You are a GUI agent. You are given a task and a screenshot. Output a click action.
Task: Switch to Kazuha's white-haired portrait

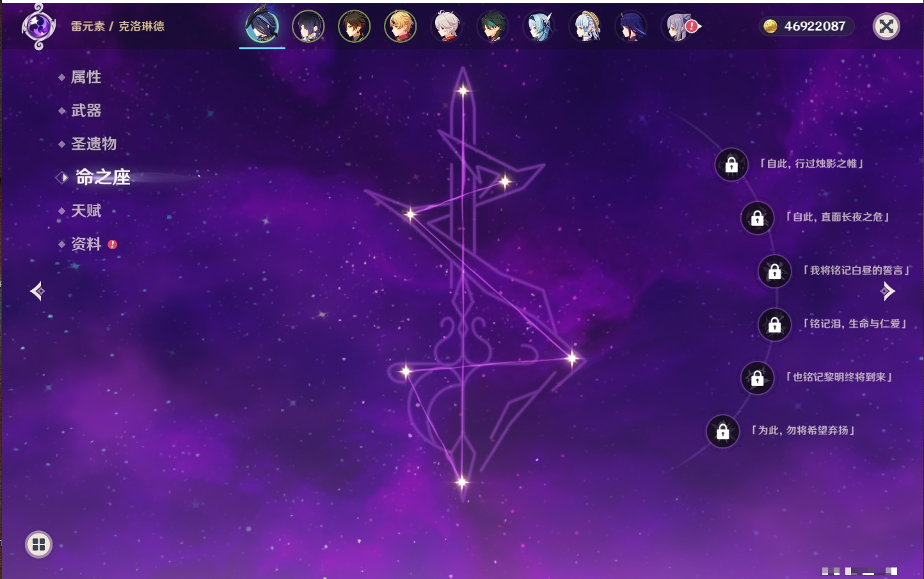[x=447, y=27]
